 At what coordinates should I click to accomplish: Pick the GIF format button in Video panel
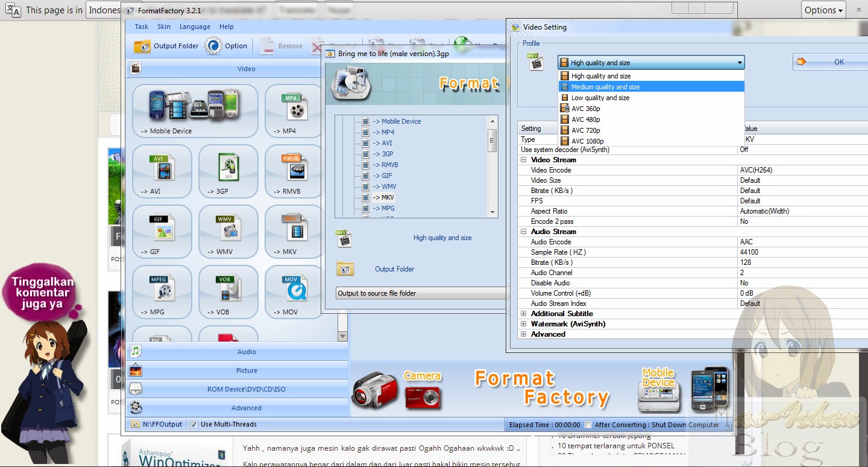[x=162, y=232]
